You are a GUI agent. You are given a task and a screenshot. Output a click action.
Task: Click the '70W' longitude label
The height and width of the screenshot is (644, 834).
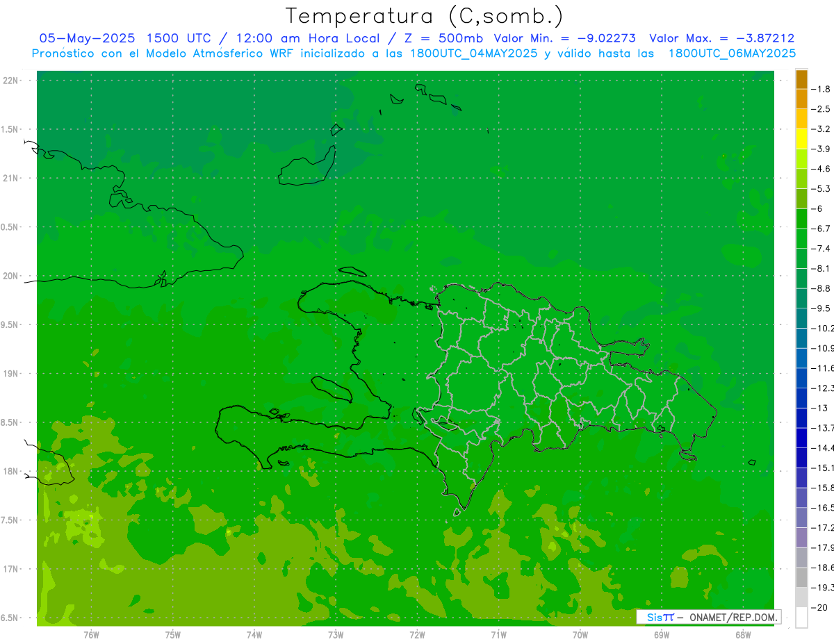(x=580, y=634)
